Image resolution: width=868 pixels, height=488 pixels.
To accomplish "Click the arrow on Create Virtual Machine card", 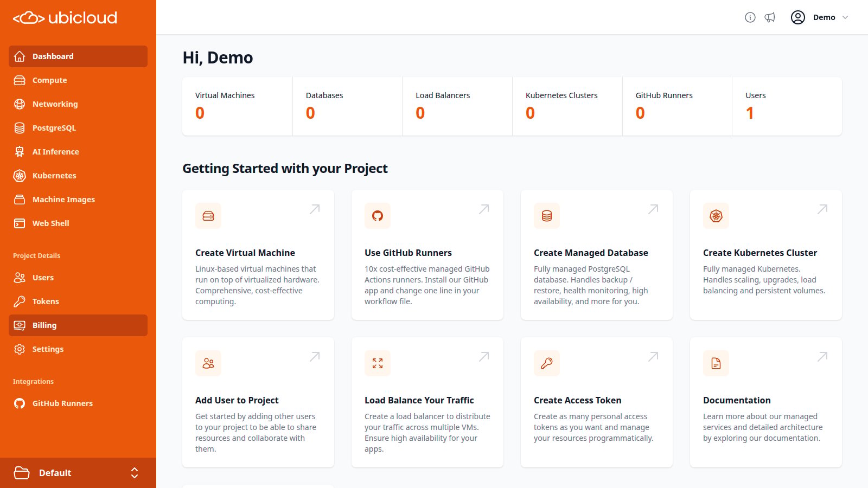I will pyautogui.click(x=315, y=209).
